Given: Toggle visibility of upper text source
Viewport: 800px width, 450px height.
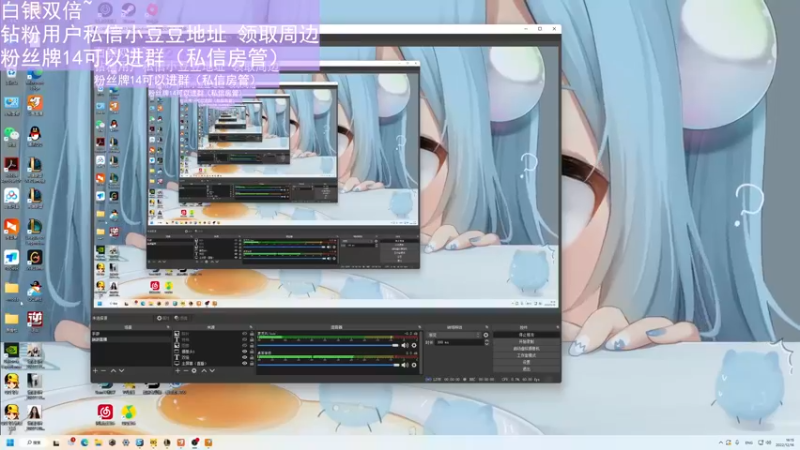Looking at the screenshot, I should click(x=244, y=339).
